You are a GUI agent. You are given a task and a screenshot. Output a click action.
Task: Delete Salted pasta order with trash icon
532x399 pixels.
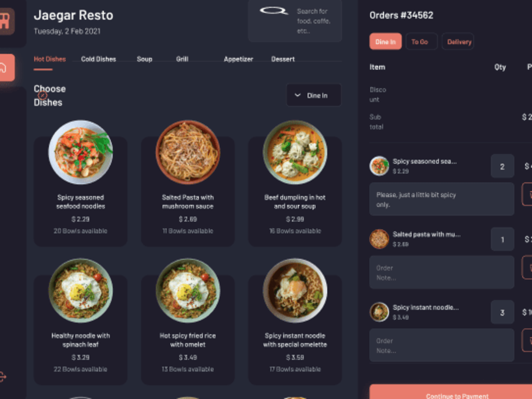pyautogui.click(x=527, y=267)
